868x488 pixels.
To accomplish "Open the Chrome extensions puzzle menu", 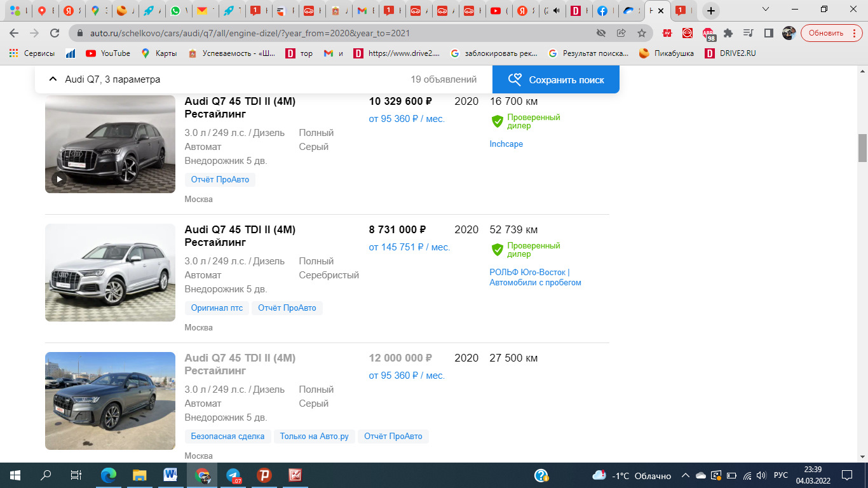I will pyautogui.click(x=728, y=33).
